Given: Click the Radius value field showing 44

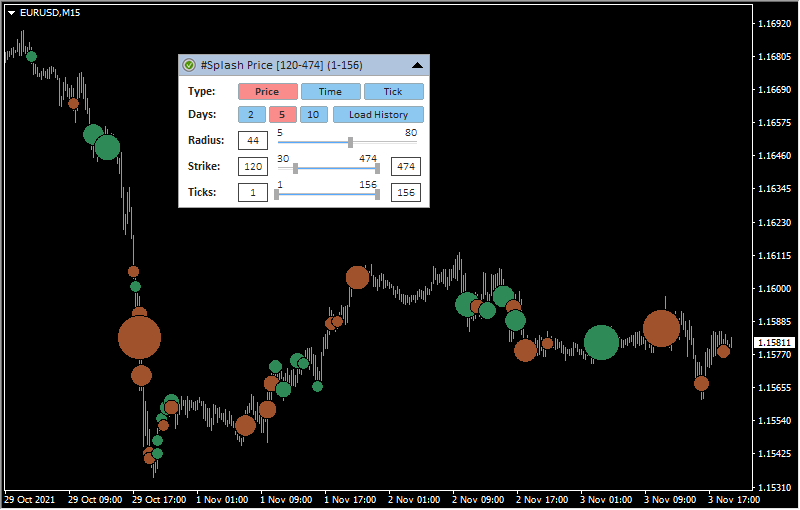Looking at the screenshot, I should (252, 141).
